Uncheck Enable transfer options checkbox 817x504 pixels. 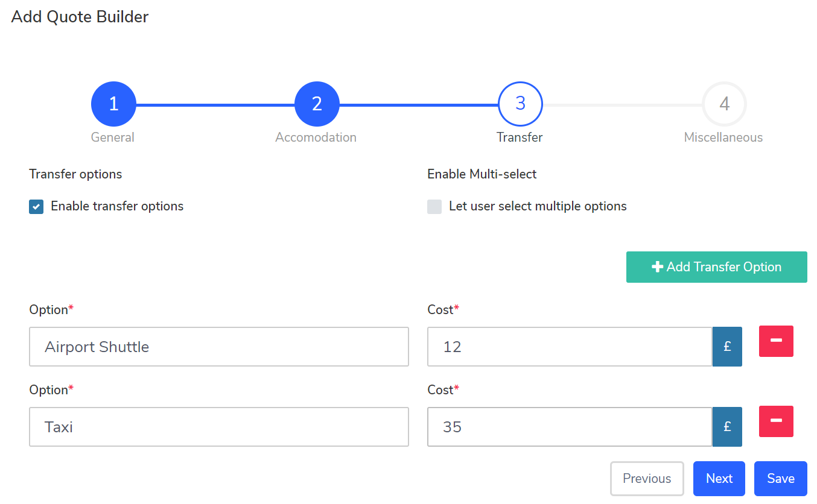[x=36, y=207]
